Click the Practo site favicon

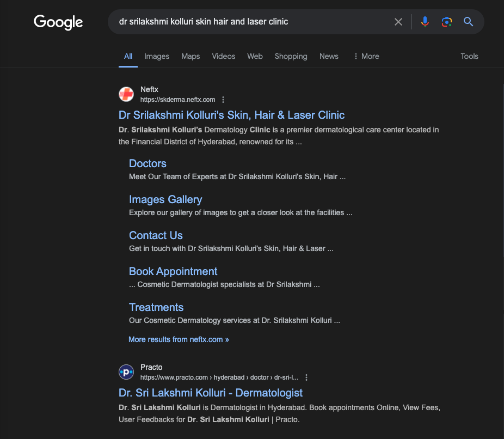[126, 372]
